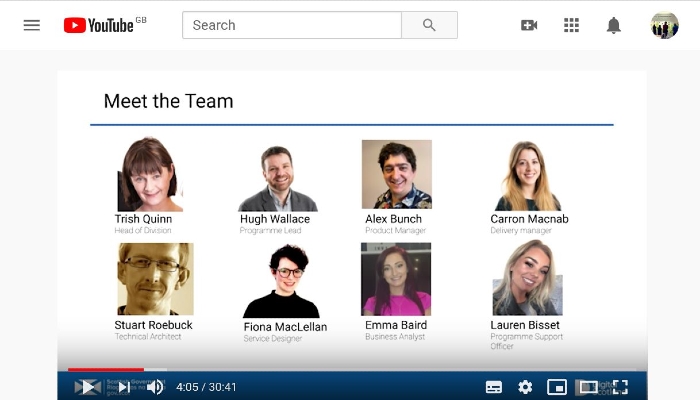Open the create video camera icon

click(529, 25)
